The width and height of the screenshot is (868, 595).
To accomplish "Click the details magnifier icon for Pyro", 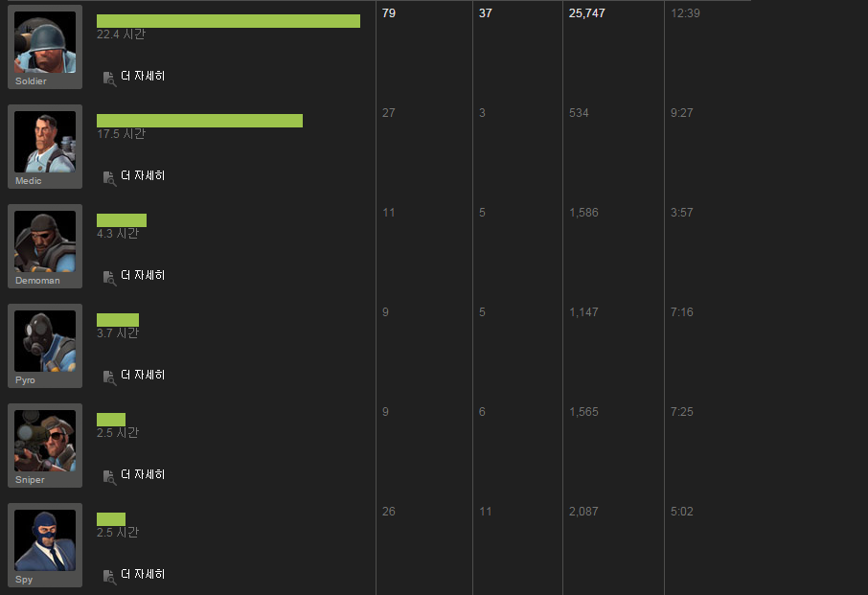I will [109, 376].
